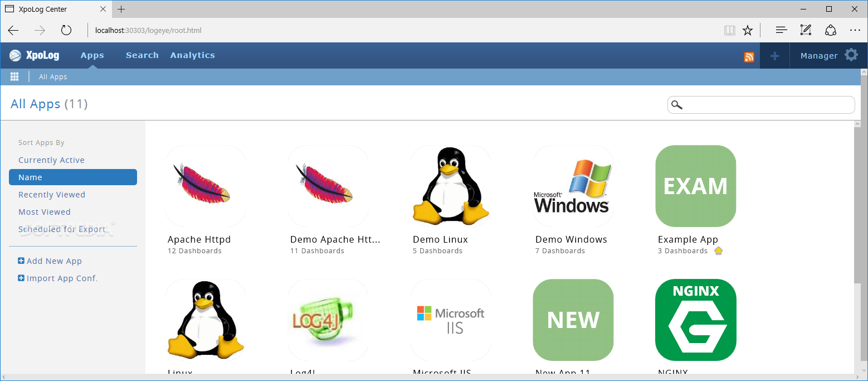Viewport: 868px width, 381px height.
Task: Open the Demo Linux penguin icon
Action: (x=451, y=186)
